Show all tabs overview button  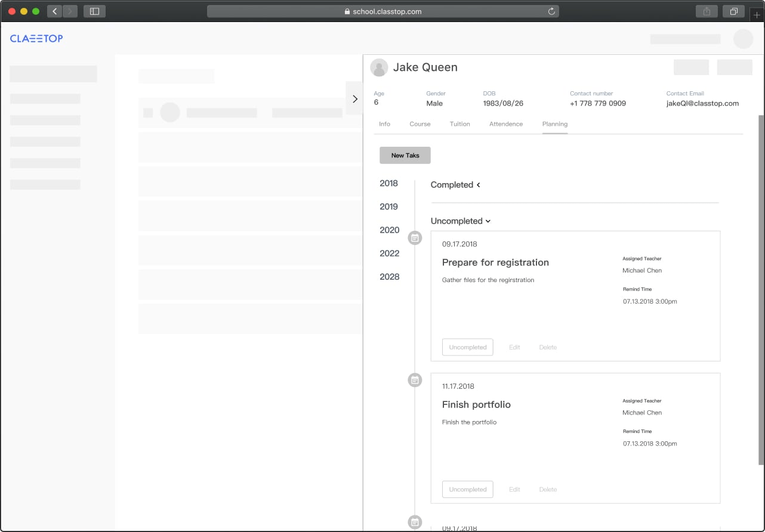733,11
